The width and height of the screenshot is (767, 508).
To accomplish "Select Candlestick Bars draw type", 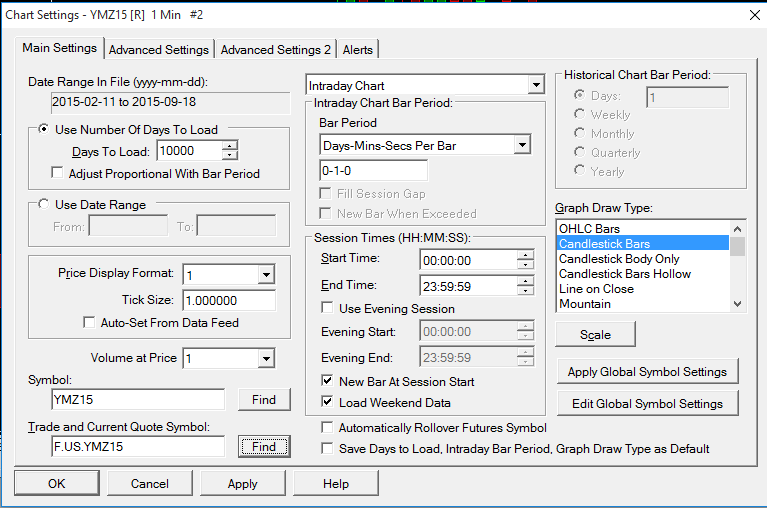I will (x=642, y=243).
